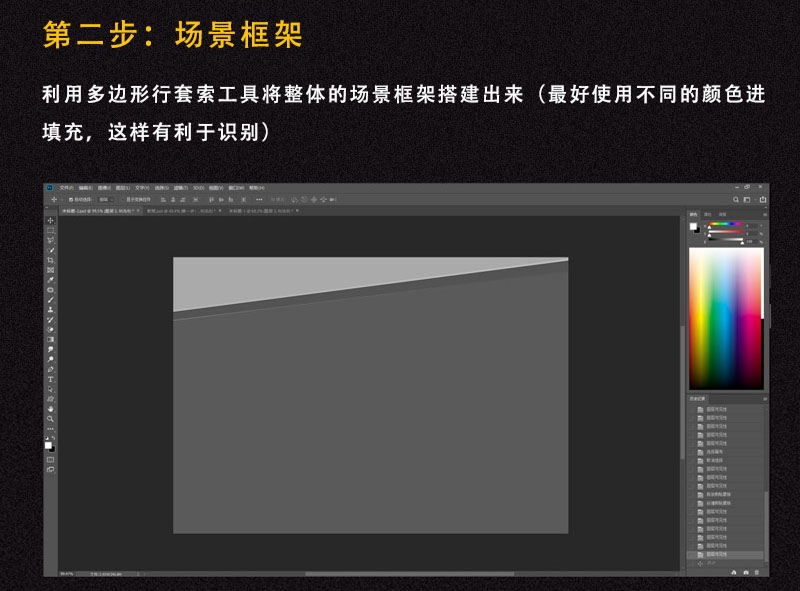Open the History panel flyout menu
This screenshot has width=800, height=591.
(x=762, y=398)
